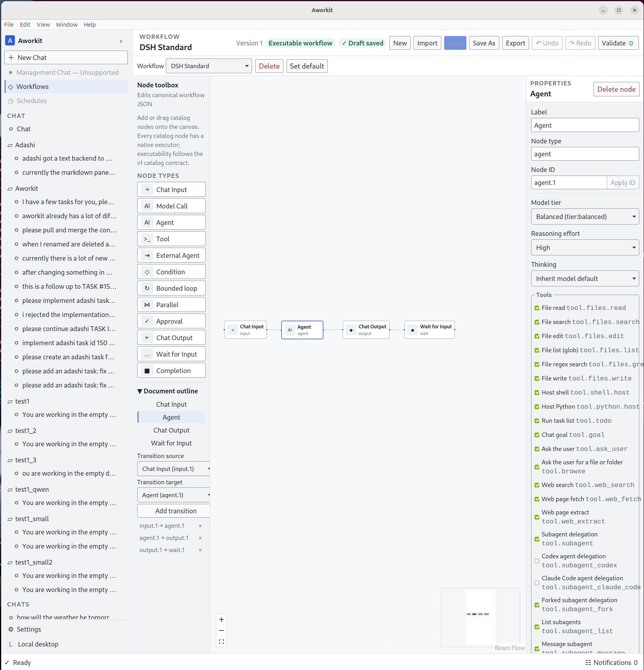
Task: Open the Thinking dropdown
Action: tap(585, 279)
